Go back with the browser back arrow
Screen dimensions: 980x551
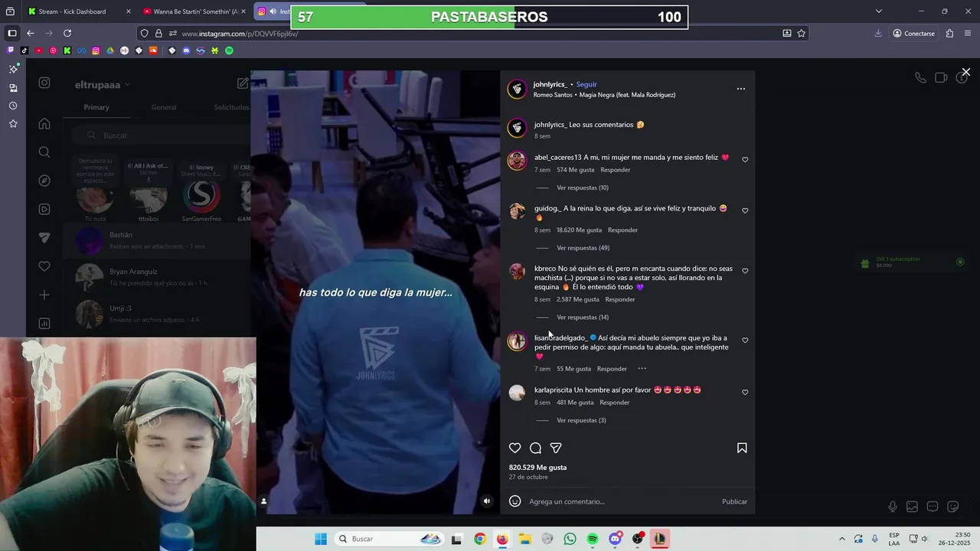(x=31, y=34)
